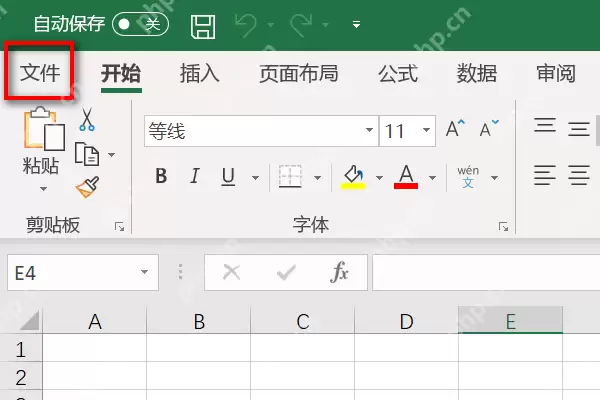Select row 1 header
This screenshot has height=400, width=600.
[21, 348]
